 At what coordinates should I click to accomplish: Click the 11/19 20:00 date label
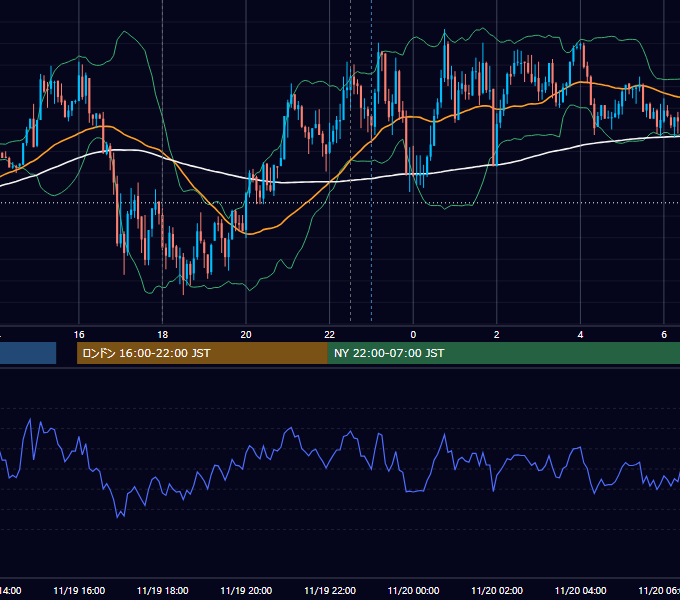[246, 591]
